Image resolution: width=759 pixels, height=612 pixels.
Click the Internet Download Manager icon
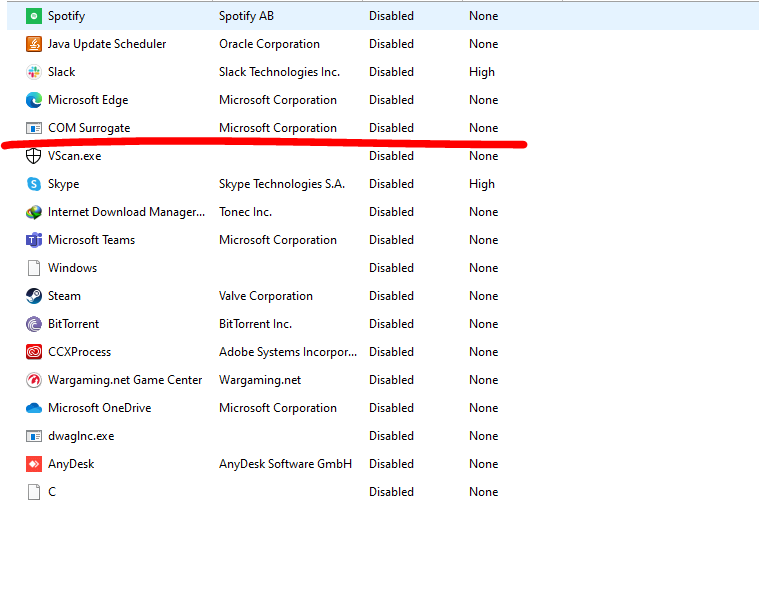tap(33, 212)
